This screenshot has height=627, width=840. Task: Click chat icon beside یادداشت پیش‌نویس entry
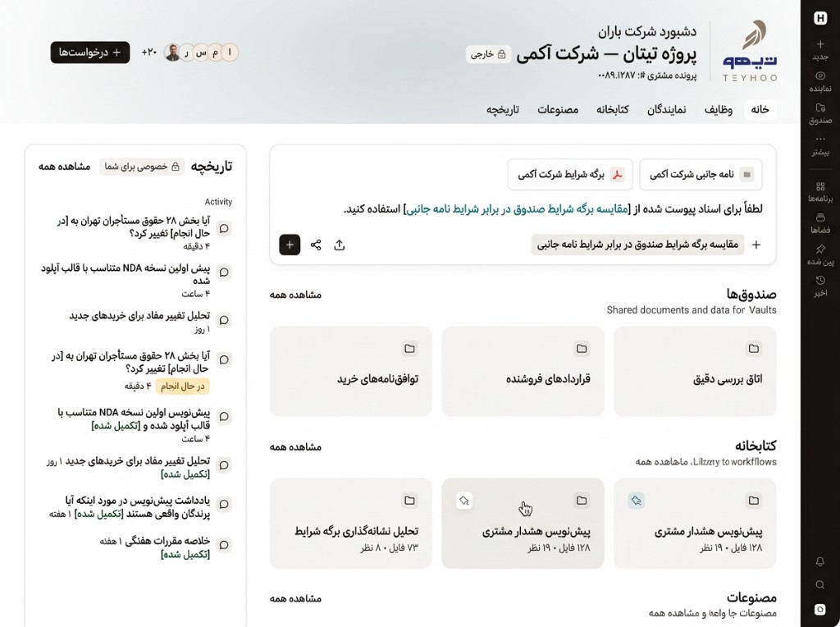(225, 504)
